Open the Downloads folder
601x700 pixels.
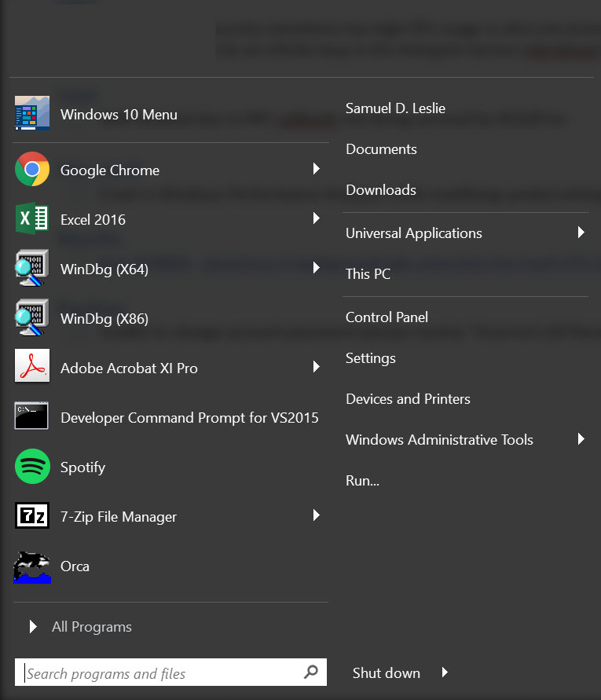point(380,190)
